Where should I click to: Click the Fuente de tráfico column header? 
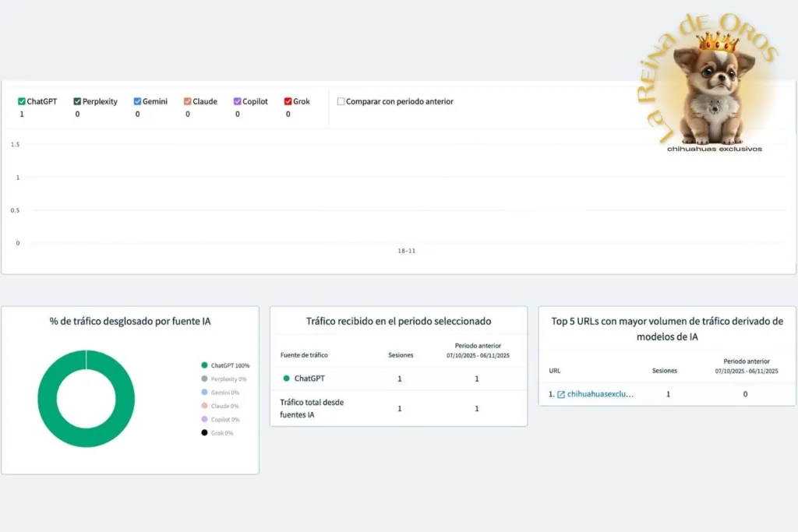pyautogui.click(x=304, y=355)
